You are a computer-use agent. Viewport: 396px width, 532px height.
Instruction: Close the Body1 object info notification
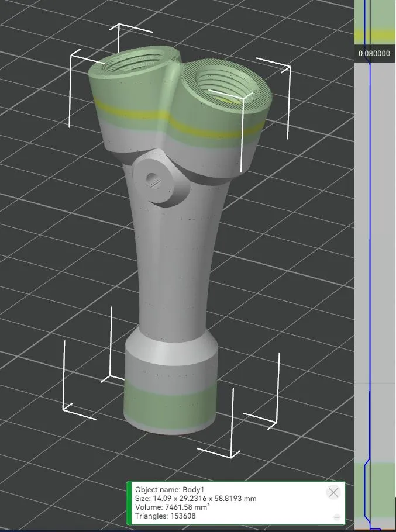[x=333, y=492]
